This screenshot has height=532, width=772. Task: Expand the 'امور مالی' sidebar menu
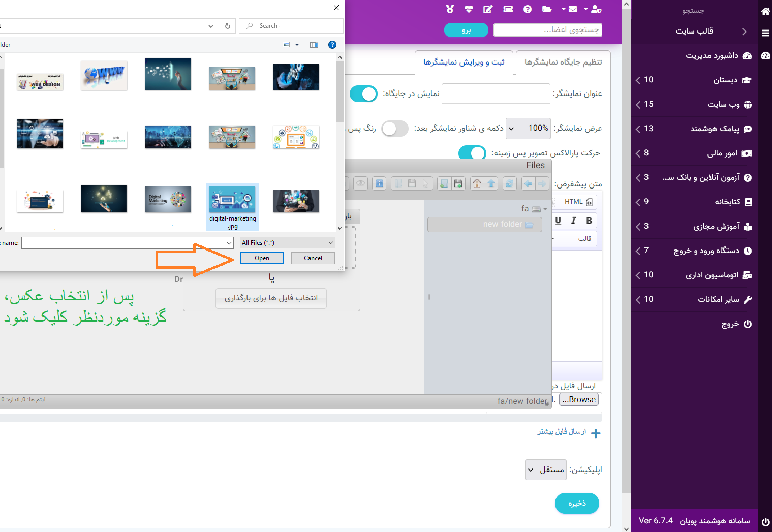tap(694, 153)
